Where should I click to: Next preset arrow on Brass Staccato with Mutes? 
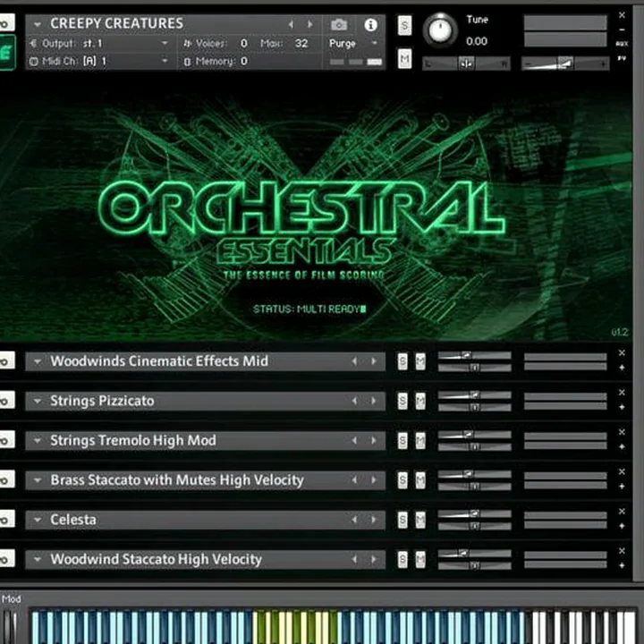373,479
